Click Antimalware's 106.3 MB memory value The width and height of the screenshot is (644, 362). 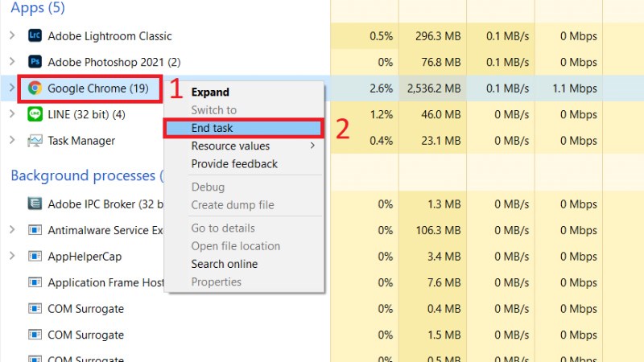coord(438,230)
